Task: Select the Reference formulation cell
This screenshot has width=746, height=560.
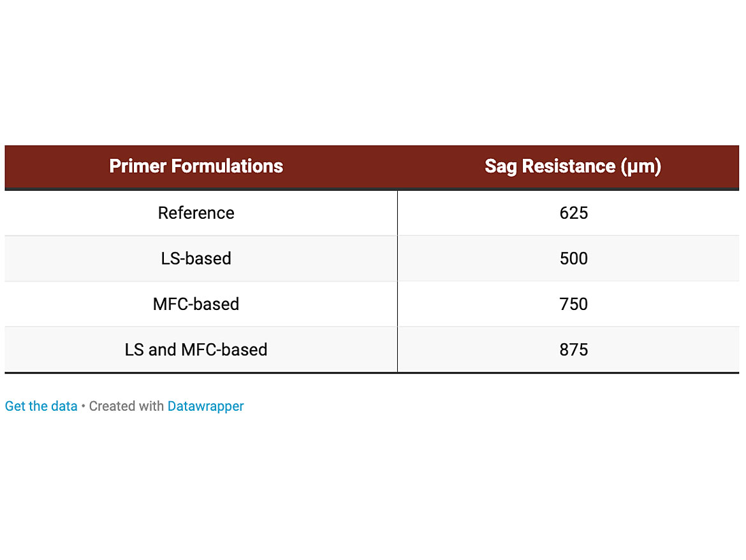Action: (x=196, y=213)
